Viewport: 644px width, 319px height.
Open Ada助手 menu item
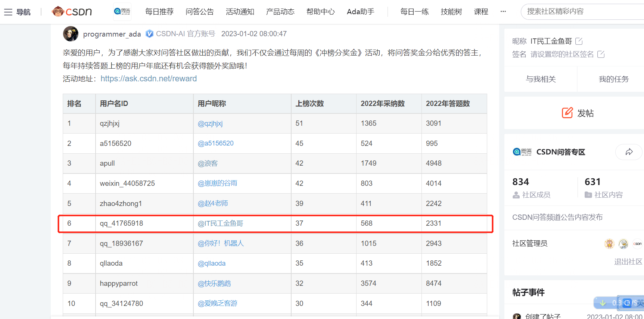[361, 12]
